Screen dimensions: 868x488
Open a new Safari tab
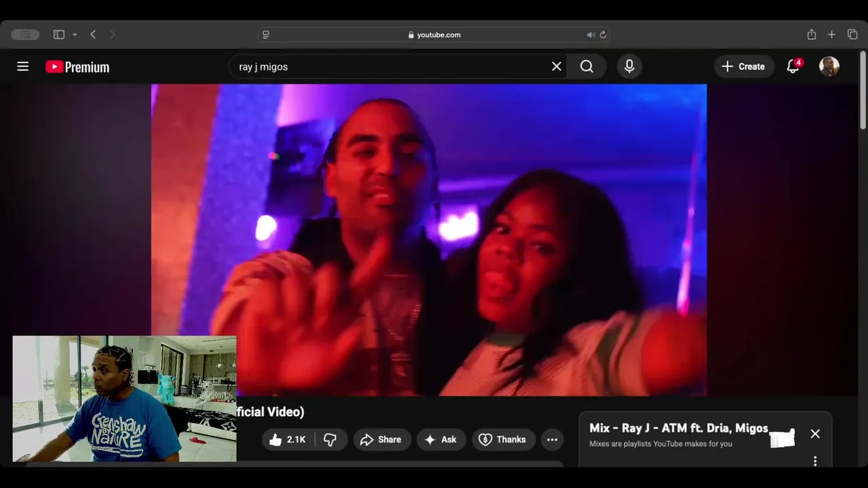pyautogui.click(x=831, y=35)
